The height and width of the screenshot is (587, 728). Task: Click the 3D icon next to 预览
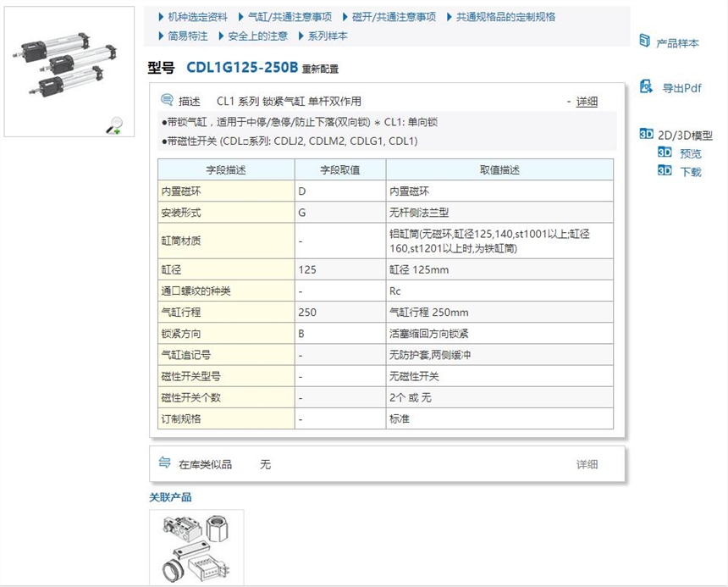click(665, 152)
